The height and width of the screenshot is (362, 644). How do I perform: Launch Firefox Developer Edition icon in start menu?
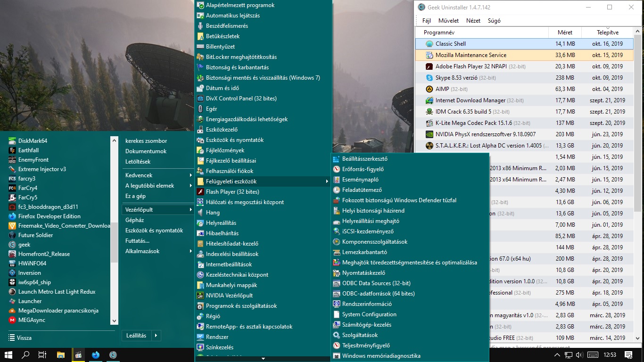tap(12, 216)
